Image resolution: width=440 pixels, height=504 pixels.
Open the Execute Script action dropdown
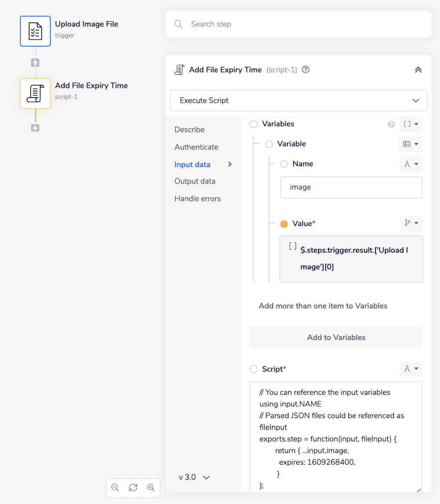298,101
